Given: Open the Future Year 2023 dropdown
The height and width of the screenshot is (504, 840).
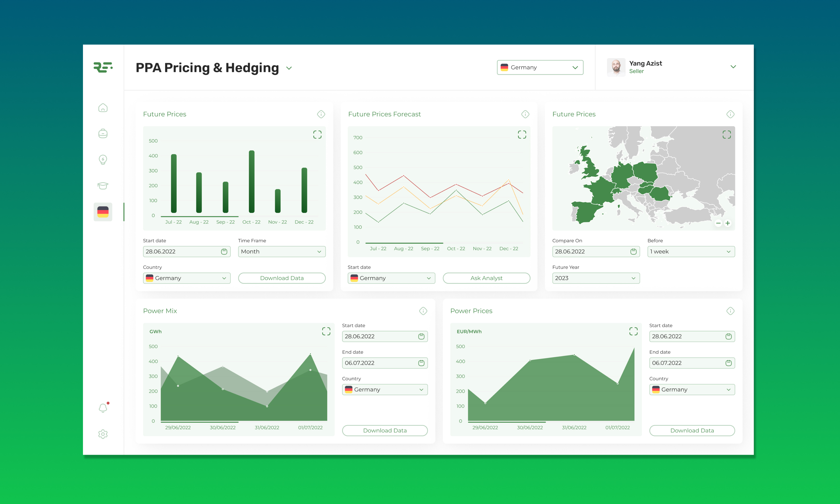Looking at the screenshot, I should pos(596,278).
